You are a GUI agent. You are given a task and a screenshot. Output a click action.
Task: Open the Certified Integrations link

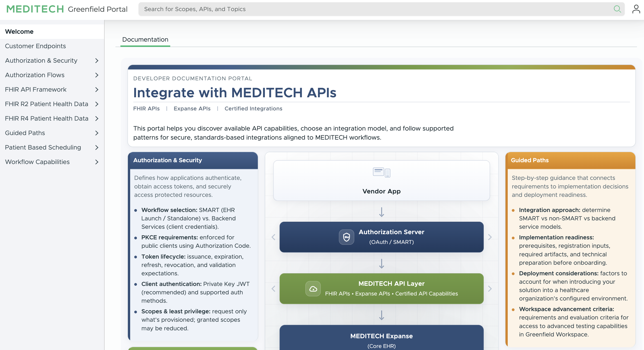[253, 108]
